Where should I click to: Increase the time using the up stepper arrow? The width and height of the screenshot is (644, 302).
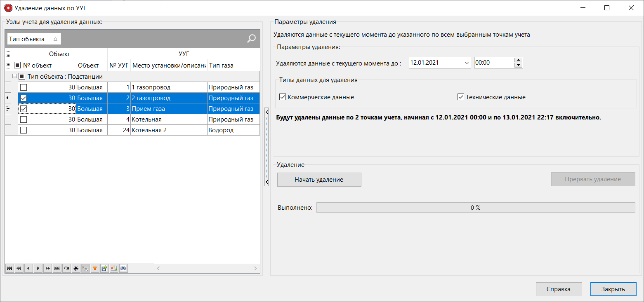[519, 60]
